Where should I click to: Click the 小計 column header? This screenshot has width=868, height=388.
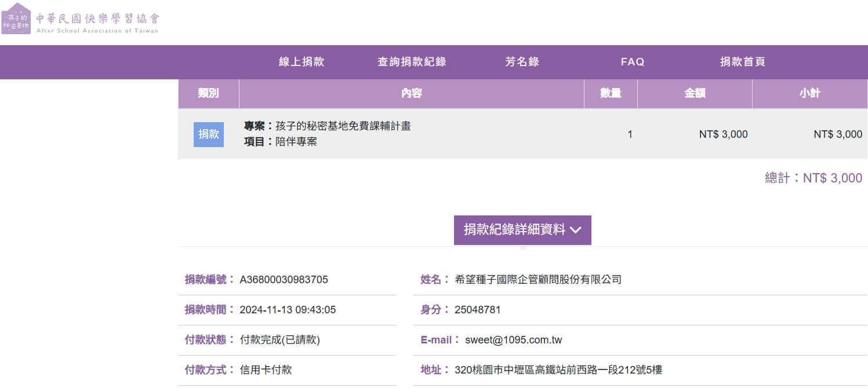[x=809, y=93]
